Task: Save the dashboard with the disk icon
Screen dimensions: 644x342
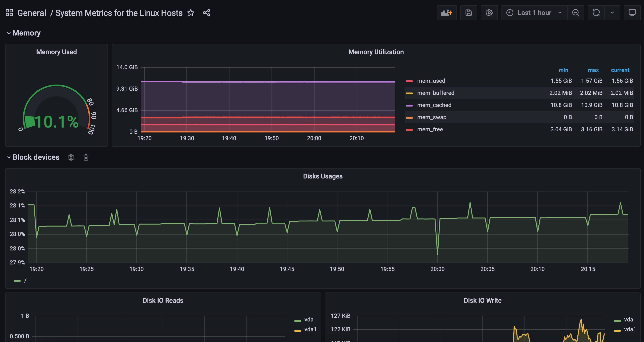Action: click(469, 13)
